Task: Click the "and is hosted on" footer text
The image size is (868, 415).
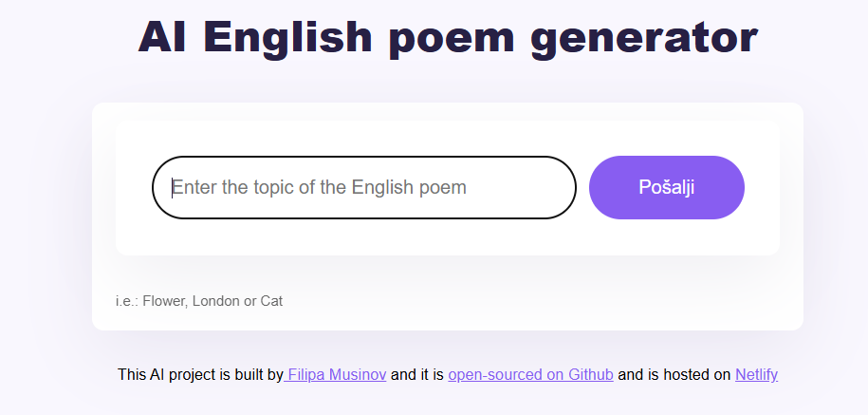Action: 674,374
